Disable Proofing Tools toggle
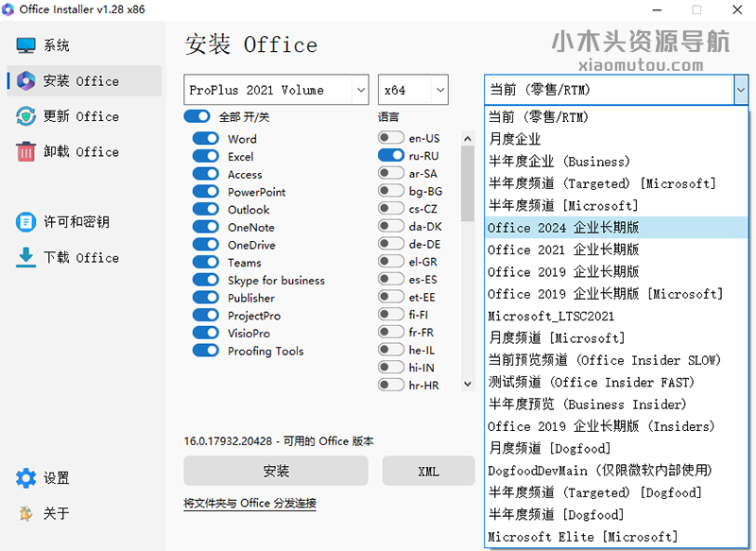Viewport: 756px width, 551px height. tap(206, 351)
